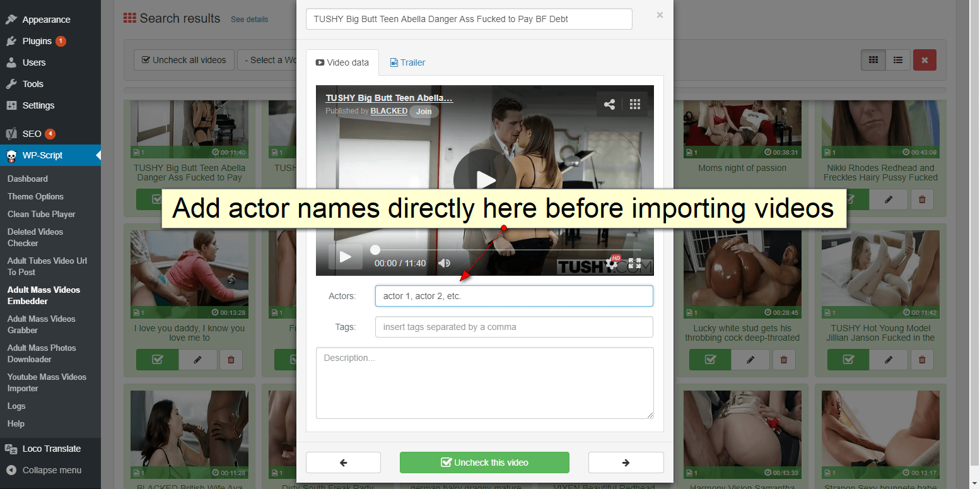Image resolution: width=980 pixels, height=489 pixels.
Task: Open Adult Mass Videos Grabber item
Action: [42, 324]
